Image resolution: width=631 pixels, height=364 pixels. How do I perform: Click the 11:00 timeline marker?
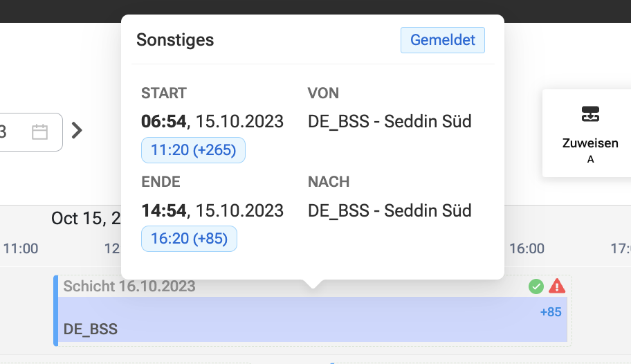pyautogui.click(x=21, y=248)
